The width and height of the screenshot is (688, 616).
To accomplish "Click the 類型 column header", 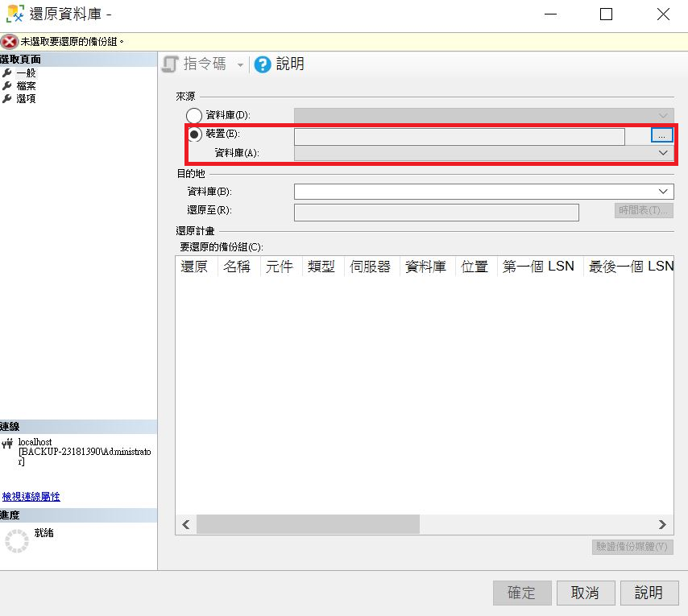I will click(x=321, y=267).
